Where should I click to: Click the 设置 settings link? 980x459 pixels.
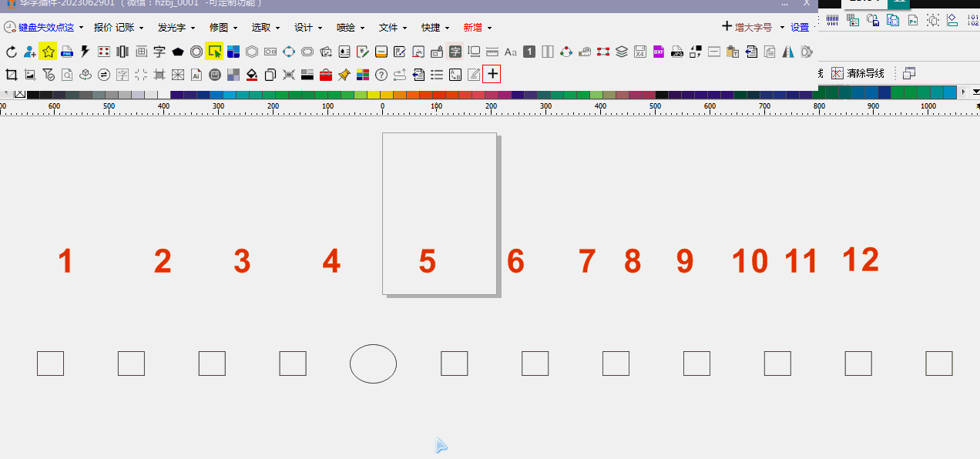point(800,27)
